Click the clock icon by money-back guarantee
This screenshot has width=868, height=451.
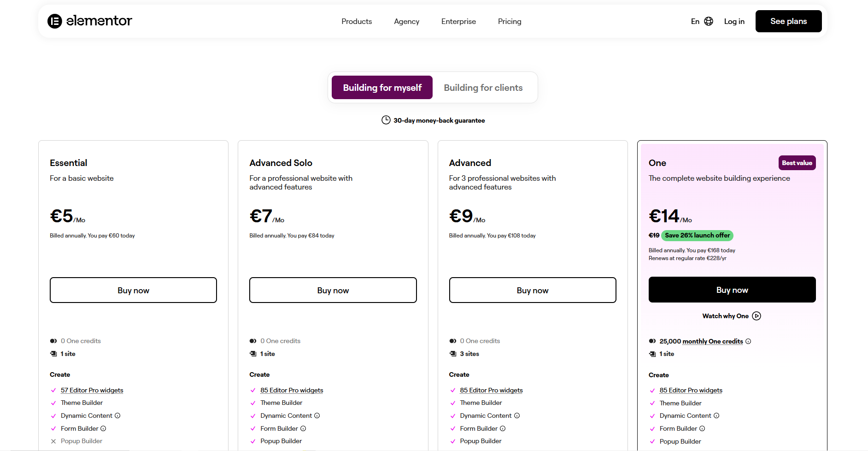[x=386, y=120]
